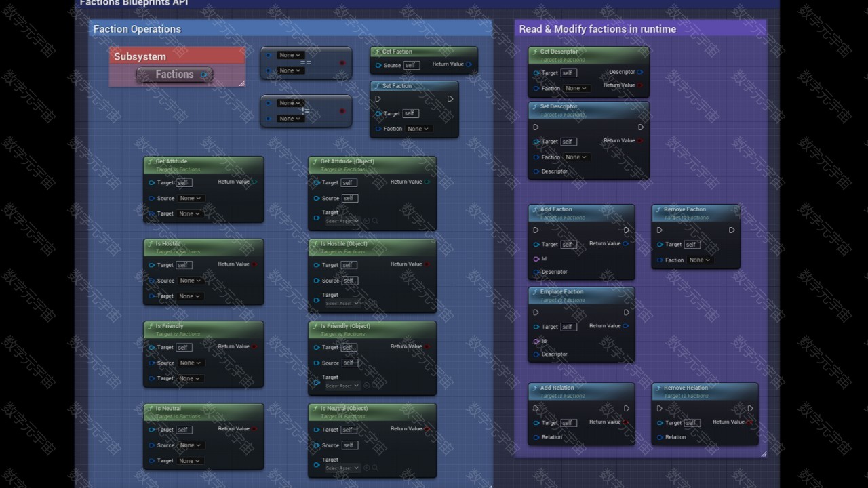Click the Add Faction output execution pin
The height and width of the screenshot is (488, 868).
click(627, 230)
